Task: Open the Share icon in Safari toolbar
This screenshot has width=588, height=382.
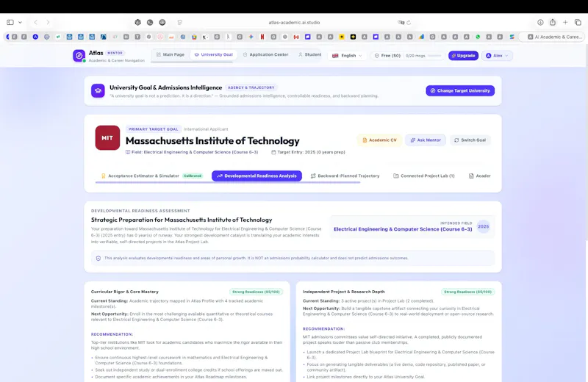Action: (553, 23)
